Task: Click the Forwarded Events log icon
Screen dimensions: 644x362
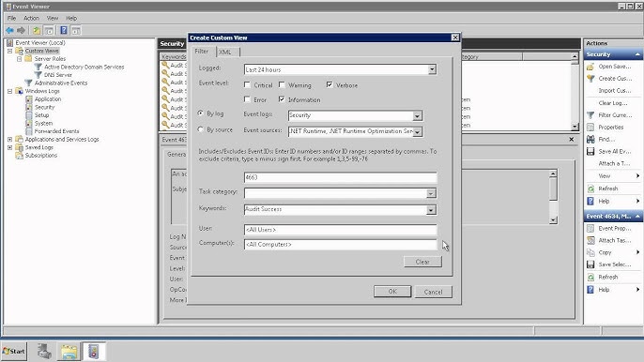Action: 29,131
